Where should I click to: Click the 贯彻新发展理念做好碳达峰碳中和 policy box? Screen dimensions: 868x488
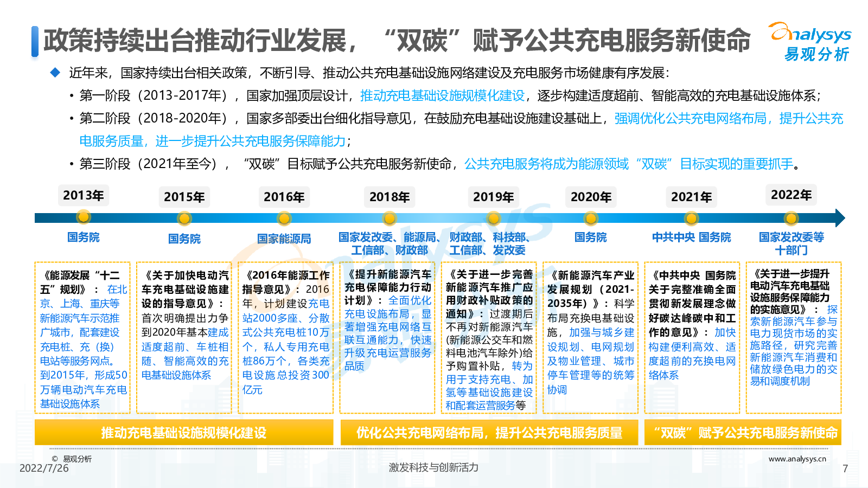coord(692,338)
